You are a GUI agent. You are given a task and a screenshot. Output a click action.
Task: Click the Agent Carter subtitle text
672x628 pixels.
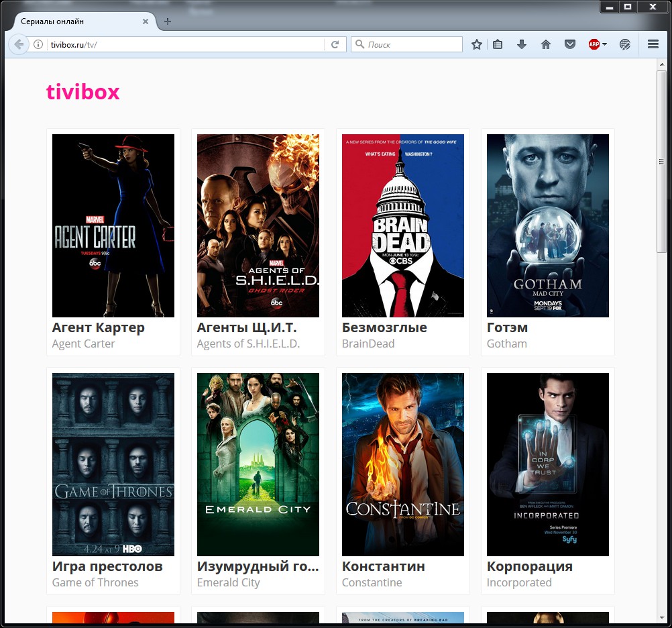[x=84, y=344]
